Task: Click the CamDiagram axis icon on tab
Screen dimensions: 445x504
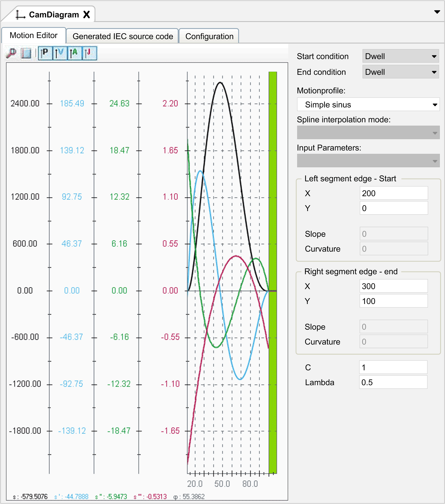Action: tap(20, 15)
